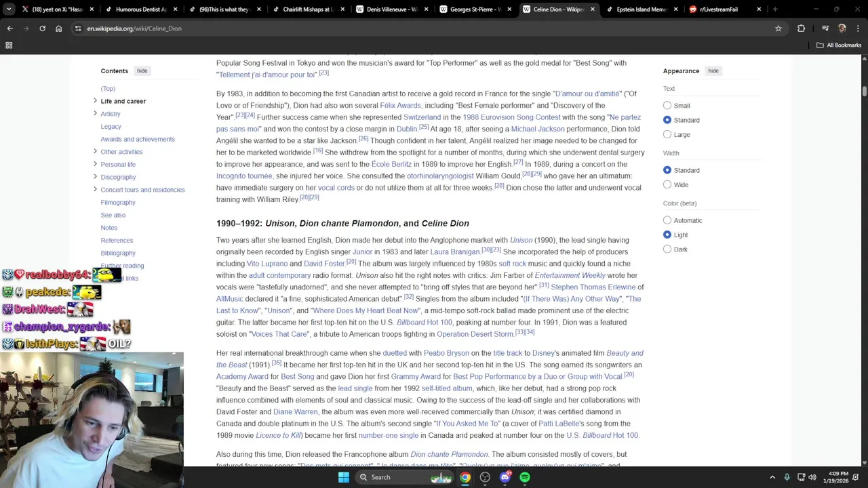Show hidden system tray icons
The height and width of the screenshot is (488, 868).
coord(772,477)
